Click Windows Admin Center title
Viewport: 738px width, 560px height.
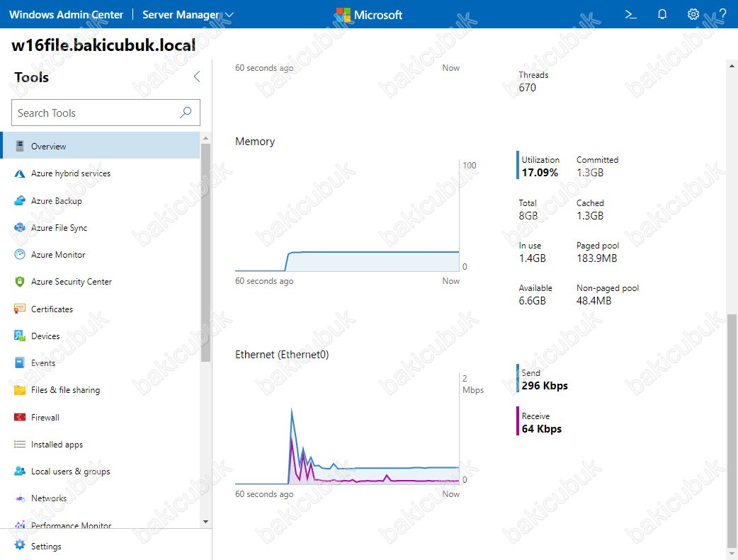tap(66, 15)
